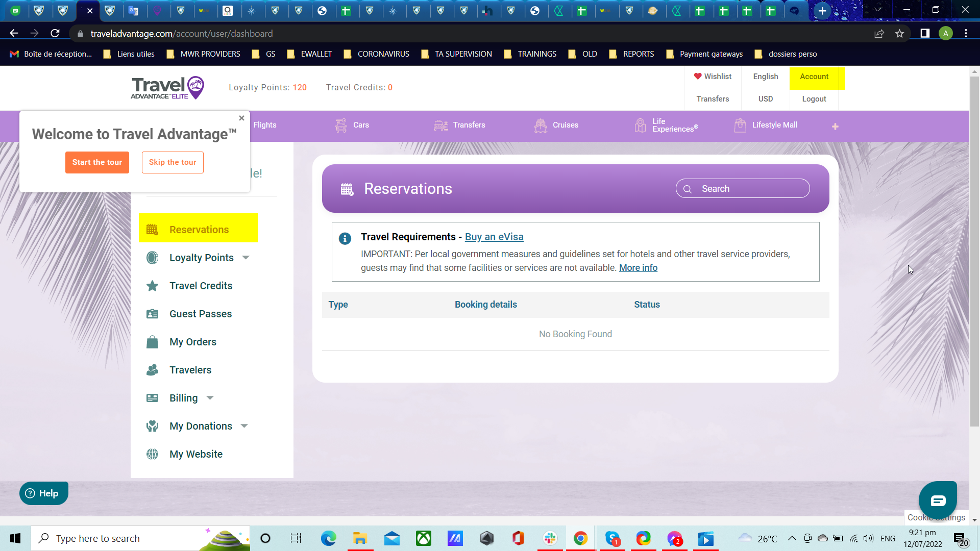Open the My Orders shopping bag icon
Screen dimensions: 980x551
152,342
